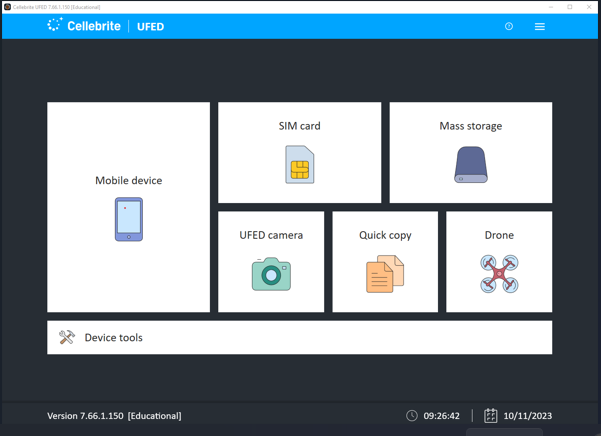Image resolution: width=601 pixels, height=436 pixels.
Task: Minimize the Cellebrite UFED window
Action: pos(551,7)
